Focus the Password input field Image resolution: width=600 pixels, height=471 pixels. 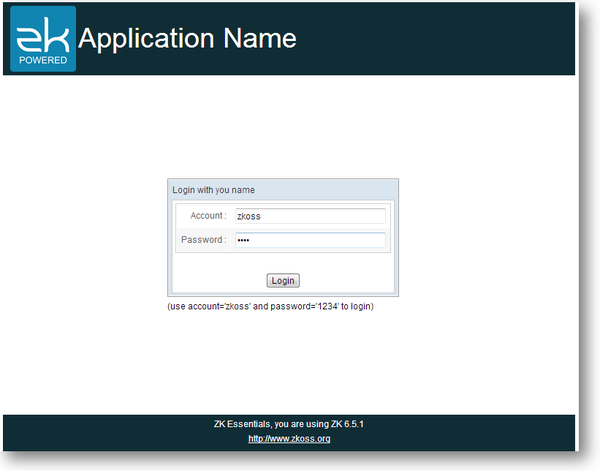pyautogui.click(x=310, y=240)
